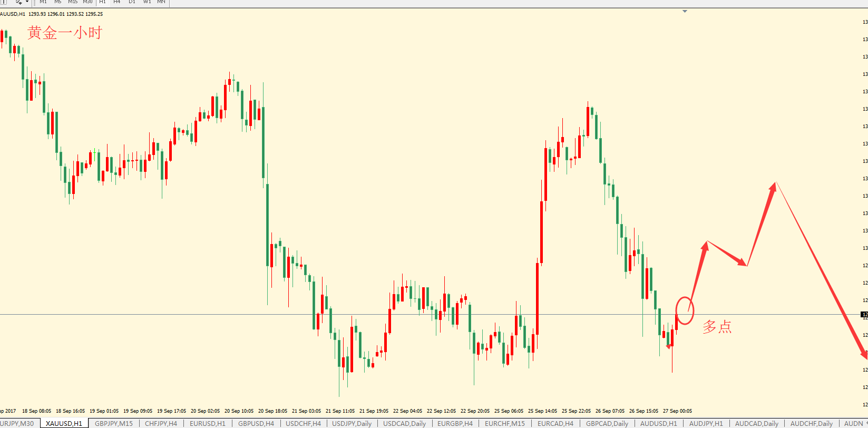This screenshot has height=428, width=868.
Task: Click the '21 Sep 11:05' time label
Action: (340, 411)
